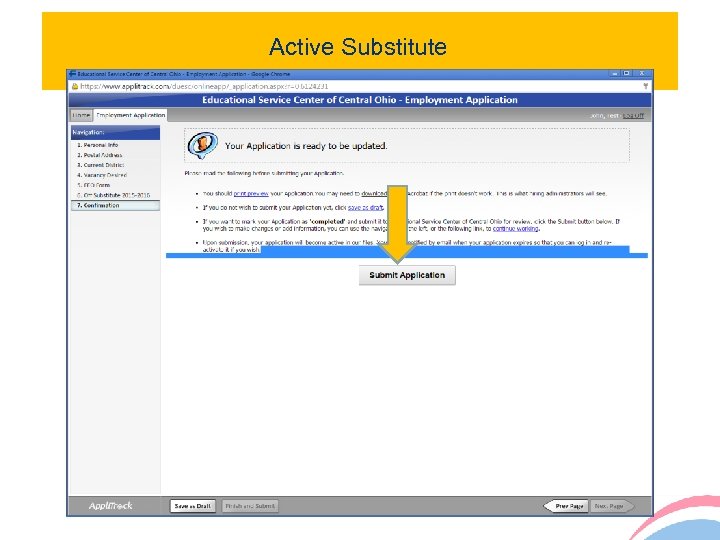Click the Finish and Submit button
The height and width of the screenshot is (540, 720).
click(x=250, y=506)
